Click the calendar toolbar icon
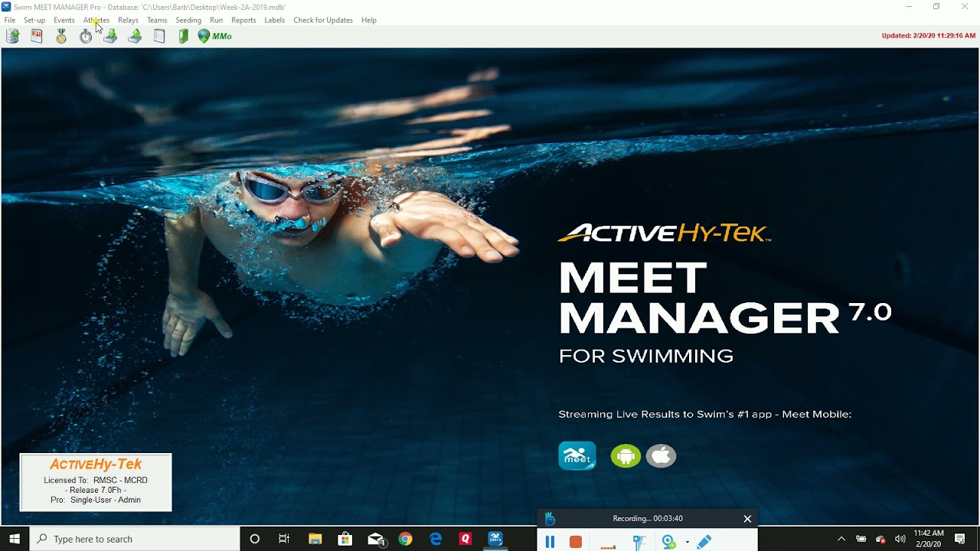This screenshot has width=980, height=551. tap(37, 36)
